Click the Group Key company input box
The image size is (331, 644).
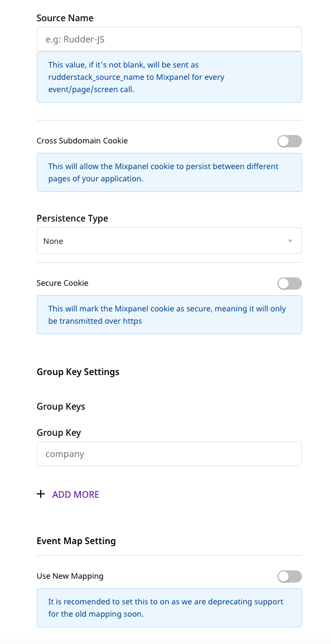coord(169,453)
